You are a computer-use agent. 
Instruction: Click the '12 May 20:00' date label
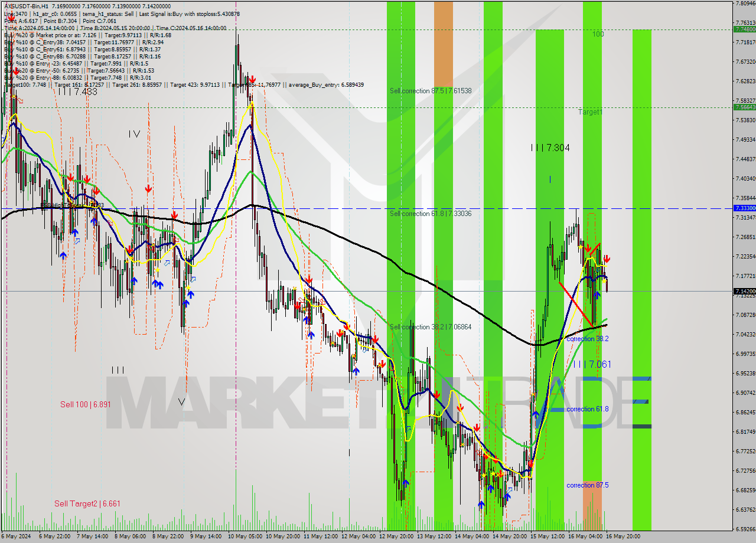pyautogui.click(x=396, y=537)
